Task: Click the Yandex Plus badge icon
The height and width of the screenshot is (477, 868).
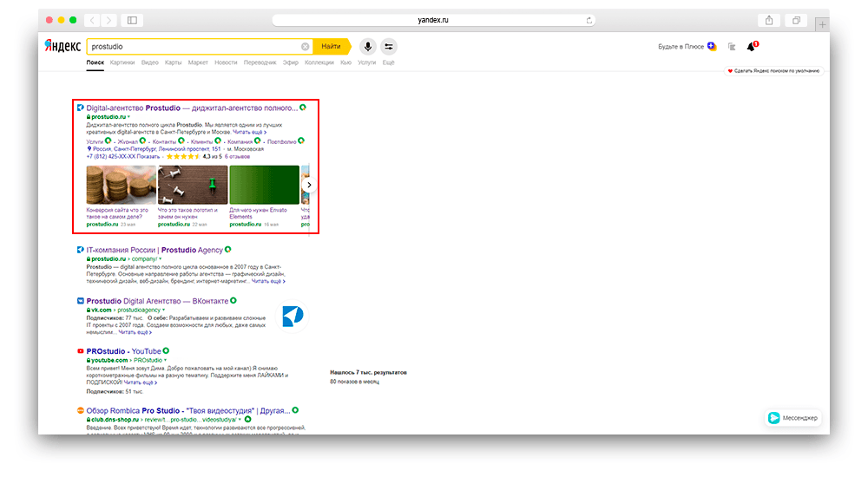Action: [x=712, y=47]
